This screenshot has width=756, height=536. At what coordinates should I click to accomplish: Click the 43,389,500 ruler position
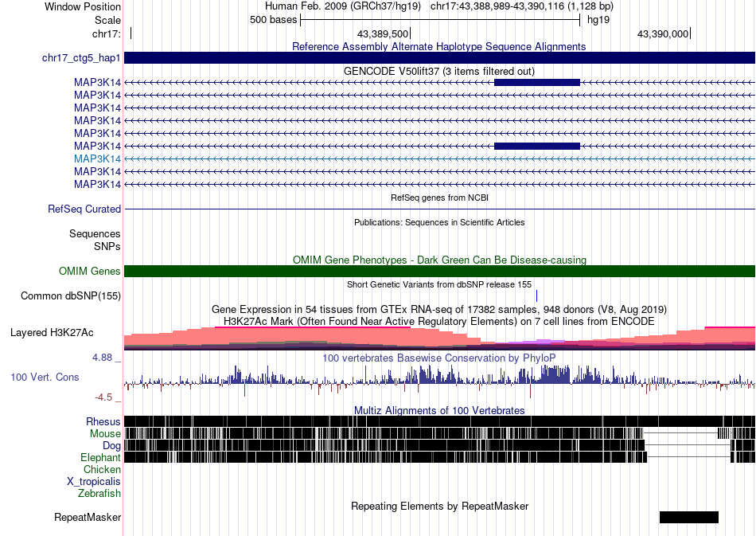coord(383,33)
